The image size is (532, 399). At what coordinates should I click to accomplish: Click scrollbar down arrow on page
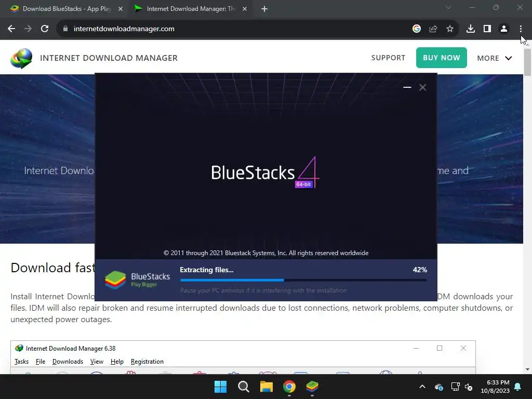pyautogui.click(x=528, y=369)
